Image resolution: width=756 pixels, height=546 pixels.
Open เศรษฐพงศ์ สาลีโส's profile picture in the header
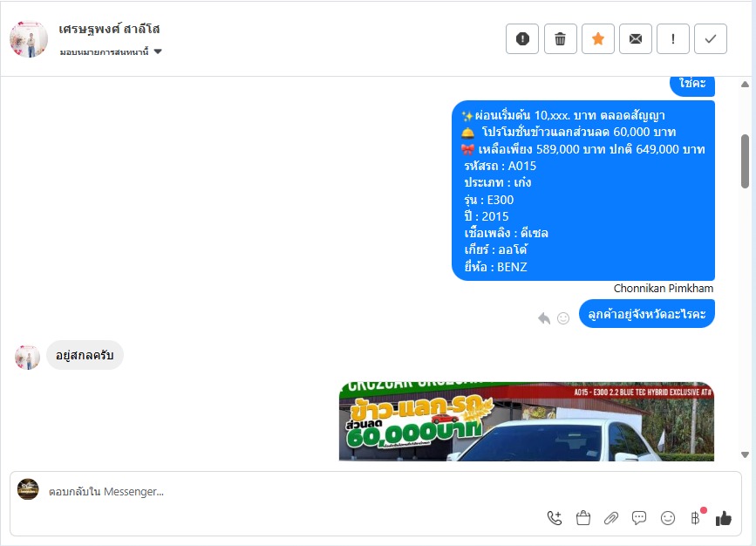click(29, 39)
